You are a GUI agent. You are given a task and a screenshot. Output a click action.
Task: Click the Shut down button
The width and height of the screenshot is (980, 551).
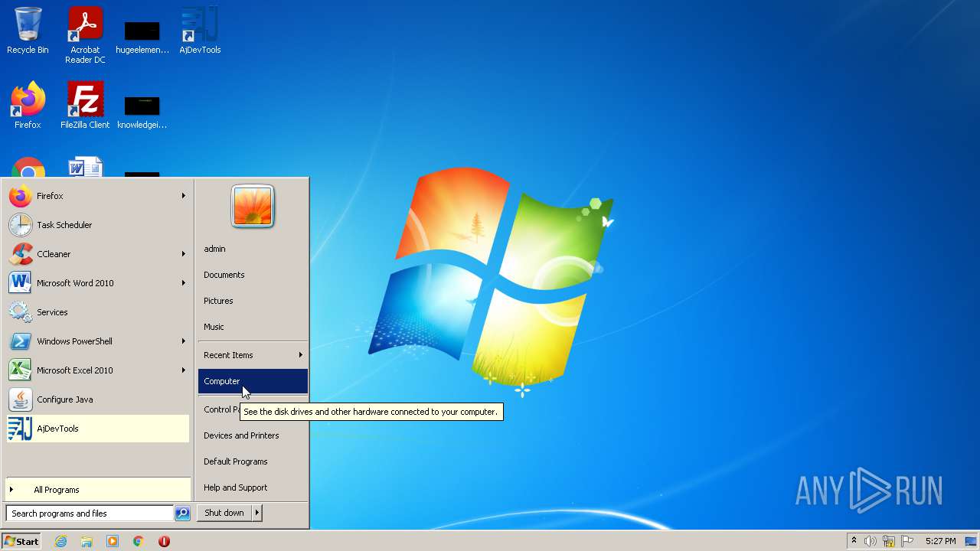click(x=224, y=513)
